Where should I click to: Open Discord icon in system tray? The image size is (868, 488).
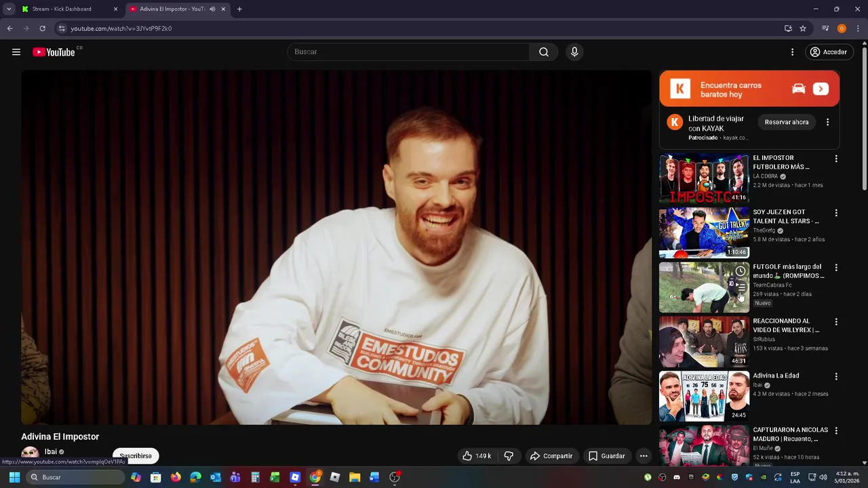[x=676, y=477]
